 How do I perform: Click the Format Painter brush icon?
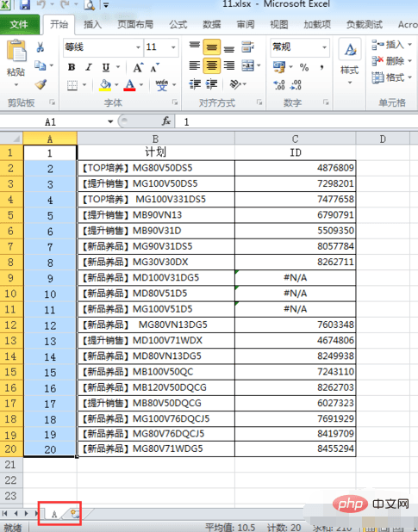(41, 84)
